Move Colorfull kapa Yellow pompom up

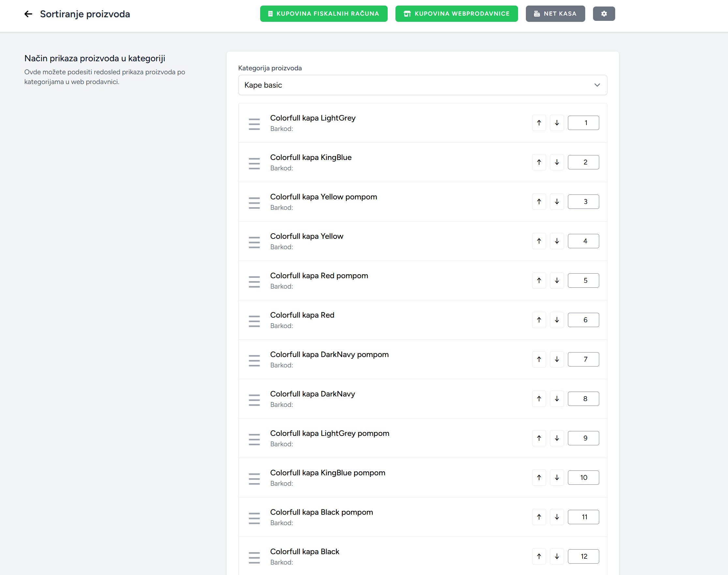[x=539, y=202]
